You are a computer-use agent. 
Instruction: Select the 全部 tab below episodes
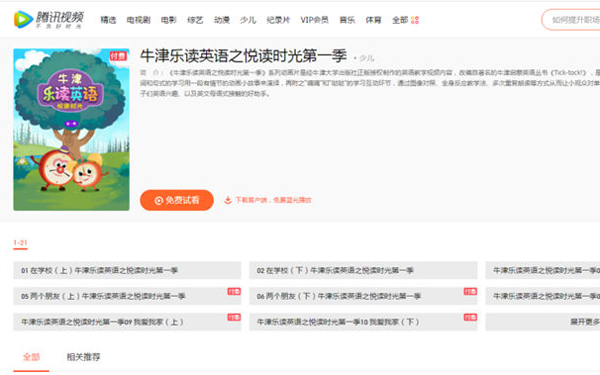[31, 357]
